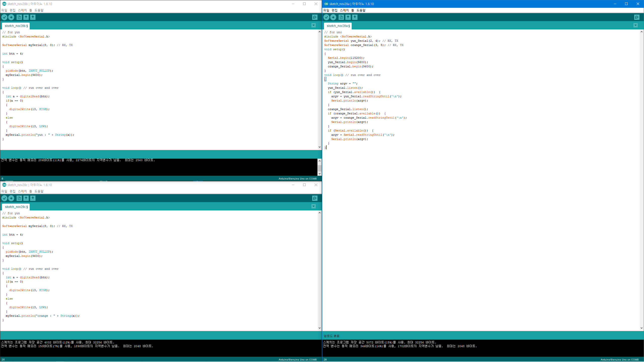This screenshot has height=362, width=644.
Task: Open 스케치 menu in sketch_nov28a window
Action: pos(344,10)
